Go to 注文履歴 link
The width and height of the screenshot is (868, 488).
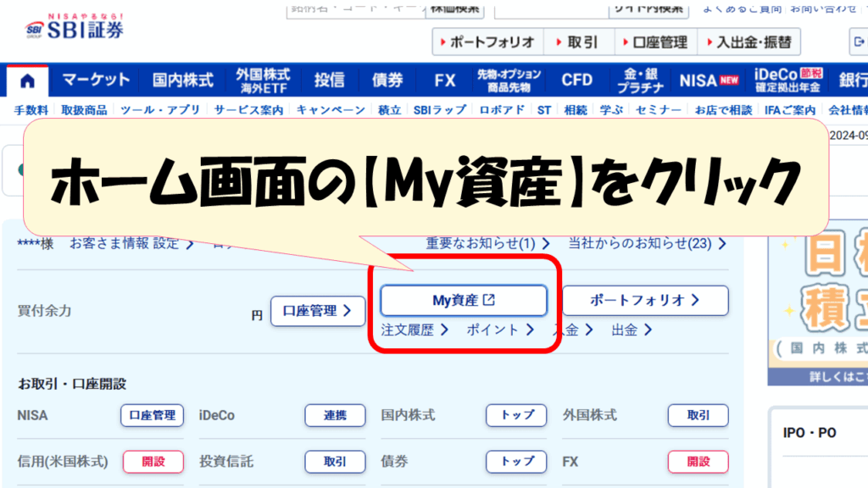point(415,330)
